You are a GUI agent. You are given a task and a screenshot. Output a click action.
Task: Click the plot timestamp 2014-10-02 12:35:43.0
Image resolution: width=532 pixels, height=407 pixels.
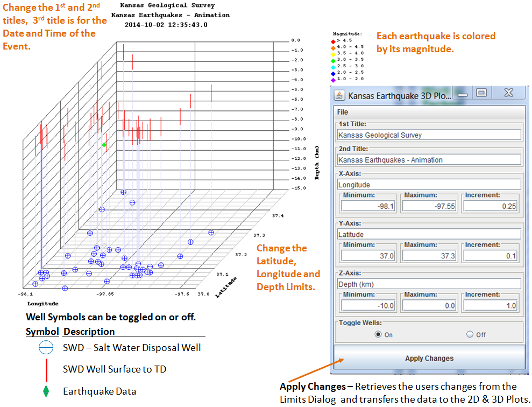tap(166, 25)
